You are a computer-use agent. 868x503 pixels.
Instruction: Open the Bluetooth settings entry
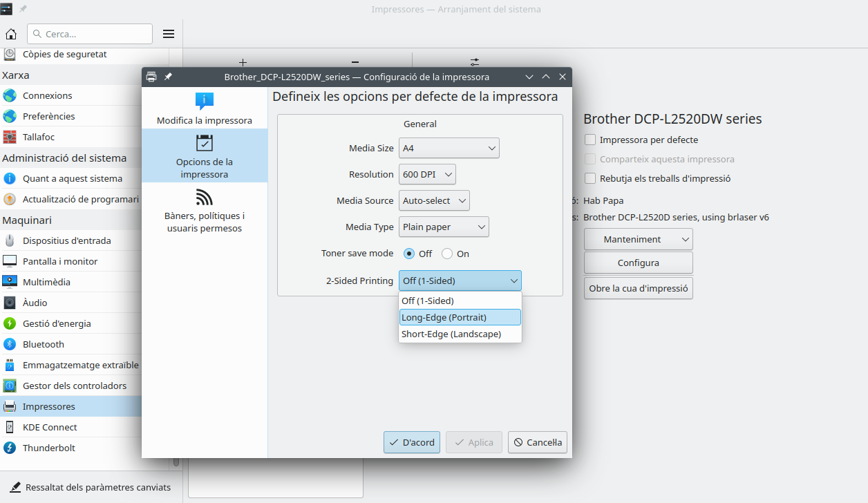tap(43, 344)
